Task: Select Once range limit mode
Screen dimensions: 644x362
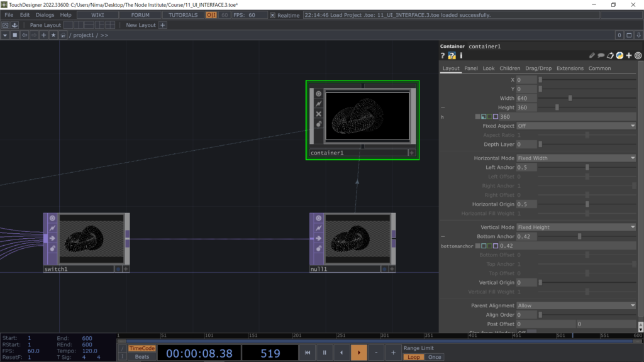Action: (x=435, y=357)
